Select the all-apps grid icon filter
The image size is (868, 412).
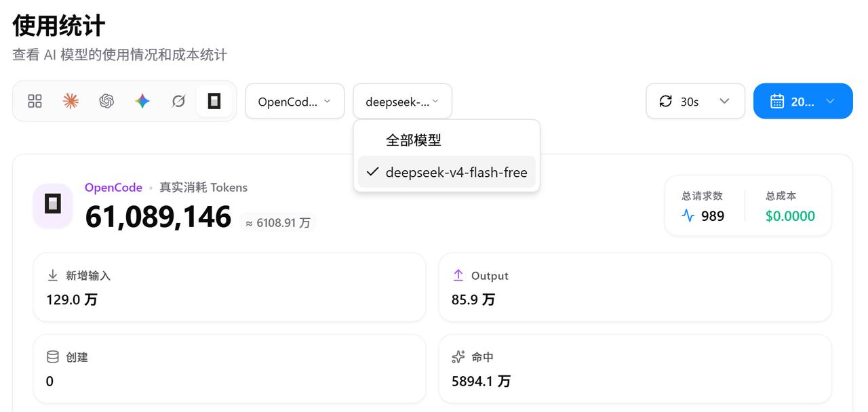[x=35, y=101]
